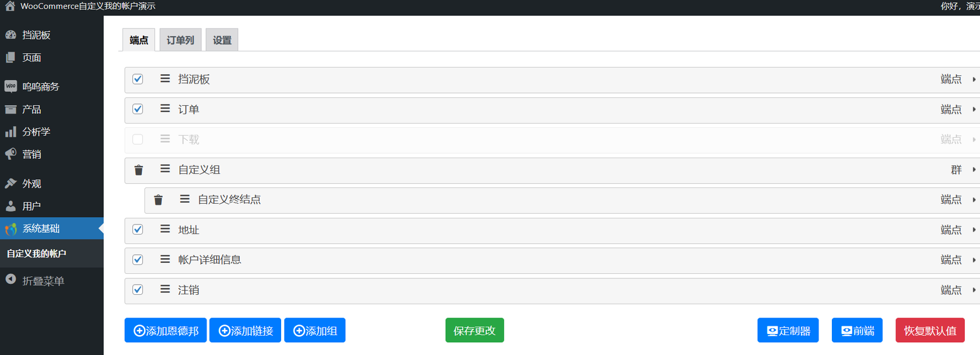Expand the 帐户详细信息 row arrow
This screenshot has width=980, height=355.
(x=974, y=260)
